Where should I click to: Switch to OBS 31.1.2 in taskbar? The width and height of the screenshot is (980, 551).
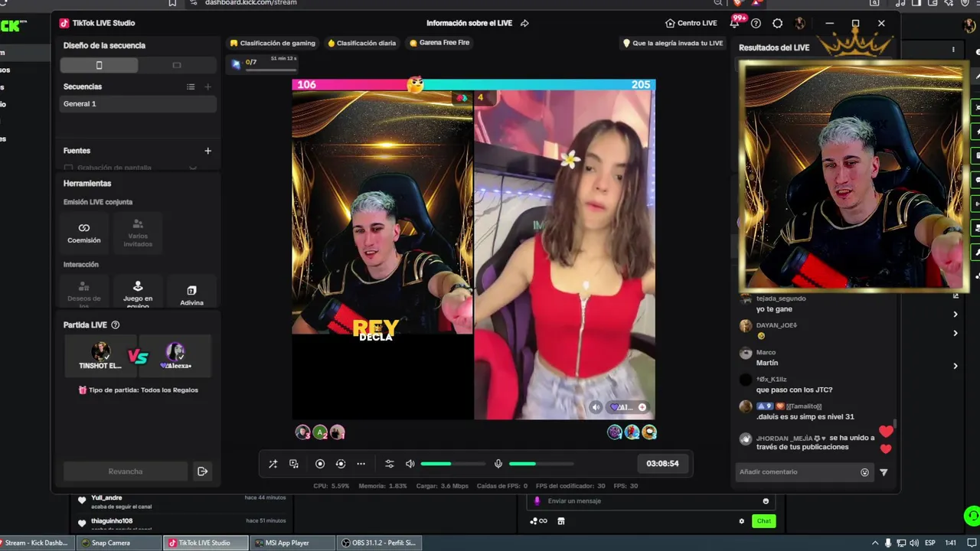pos(380,543)
